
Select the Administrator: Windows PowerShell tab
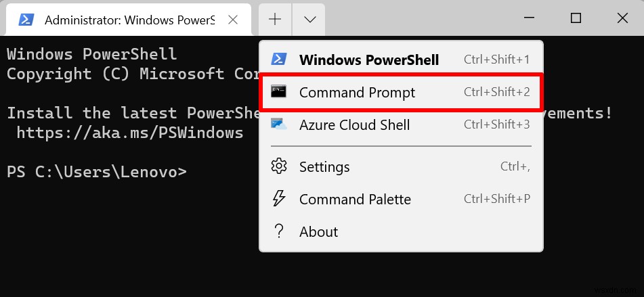click(x=129, y=20)
